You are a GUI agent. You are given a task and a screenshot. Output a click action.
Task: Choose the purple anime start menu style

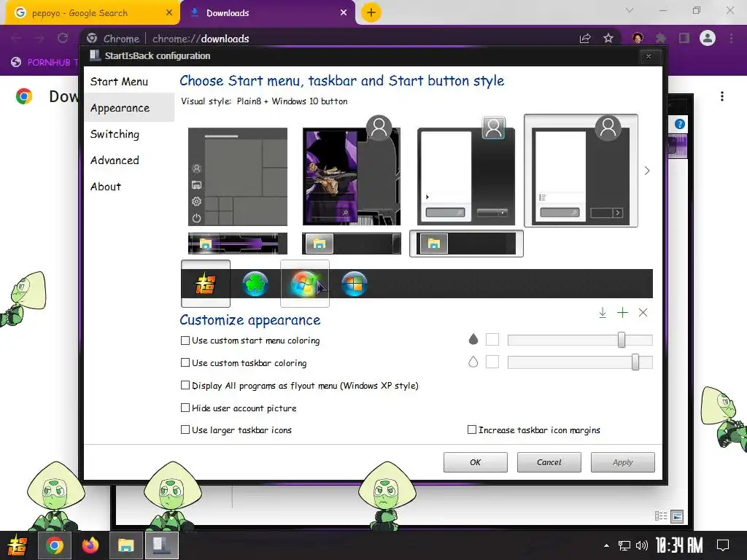tap(352, 176)
